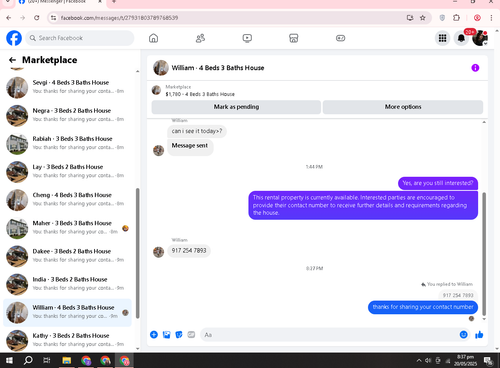Open Kathy 3 Beds 2 Baths House chat
Screen dimensions: 500x368
[x=67, y=340]
